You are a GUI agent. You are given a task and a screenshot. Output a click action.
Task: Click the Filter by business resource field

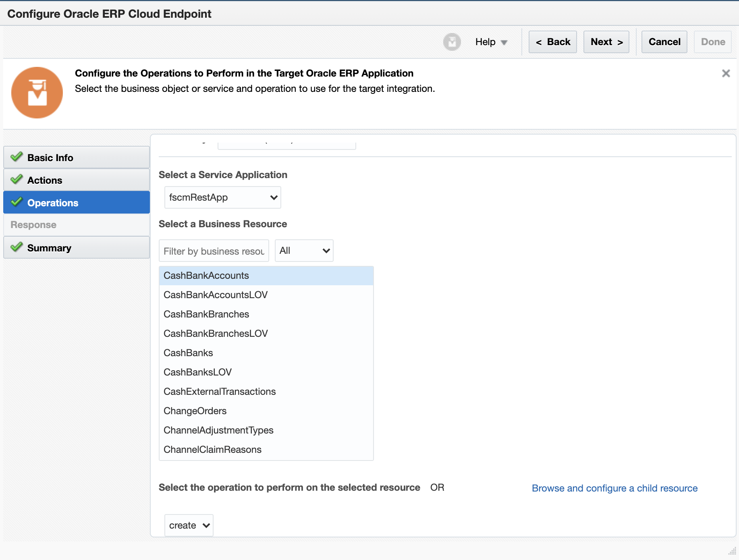(x=214, y=251)
